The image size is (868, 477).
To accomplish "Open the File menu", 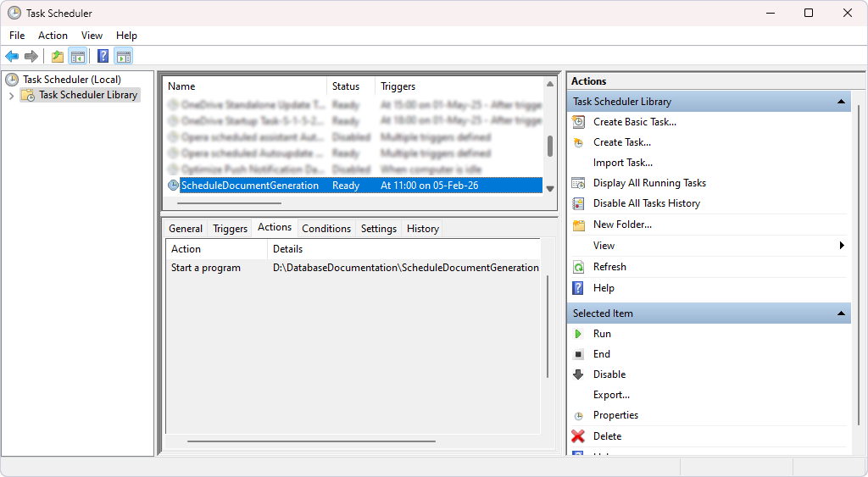I will tap(17, 36).
